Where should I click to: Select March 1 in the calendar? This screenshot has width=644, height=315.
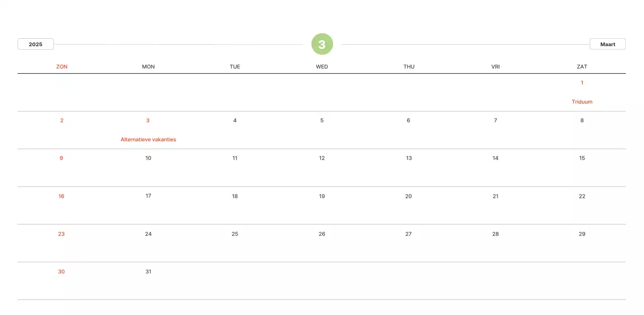(582, 83)
